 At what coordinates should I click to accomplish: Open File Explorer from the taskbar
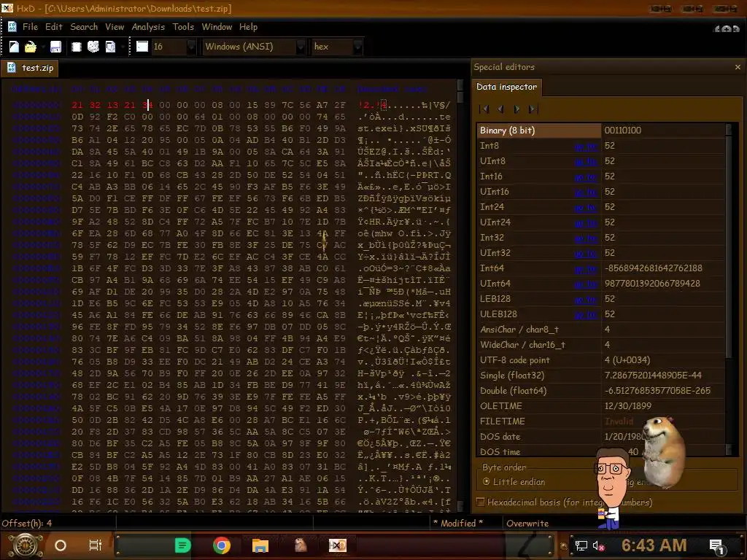[260, 545]
